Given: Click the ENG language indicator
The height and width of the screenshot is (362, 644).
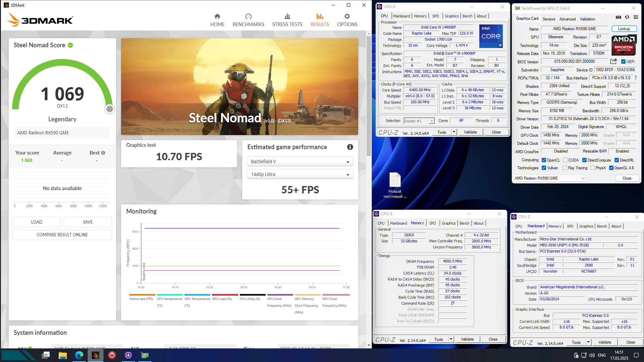Looking at the screenshot, I should pyautogui.click(x=602, y=355).
